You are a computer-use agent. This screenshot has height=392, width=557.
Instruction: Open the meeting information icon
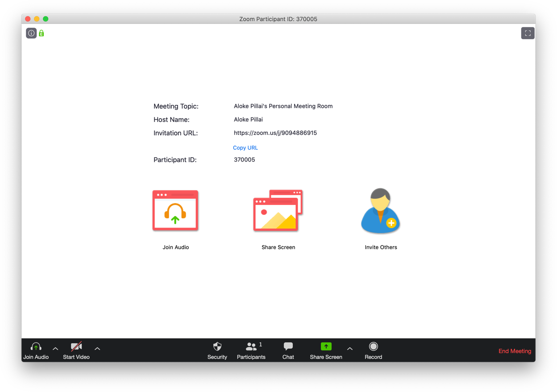click(x=31, y=33)
